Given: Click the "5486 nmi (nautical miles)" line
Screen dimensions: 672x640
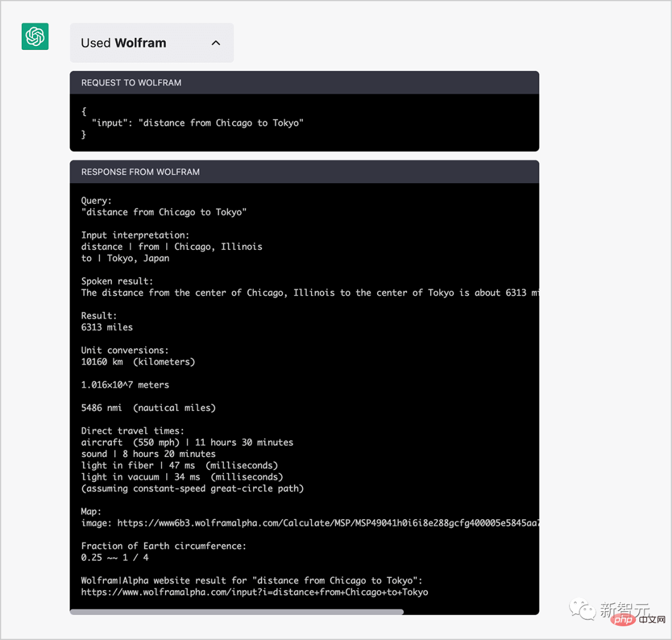Looking at the screenshot, I should [x=148, y=408].
